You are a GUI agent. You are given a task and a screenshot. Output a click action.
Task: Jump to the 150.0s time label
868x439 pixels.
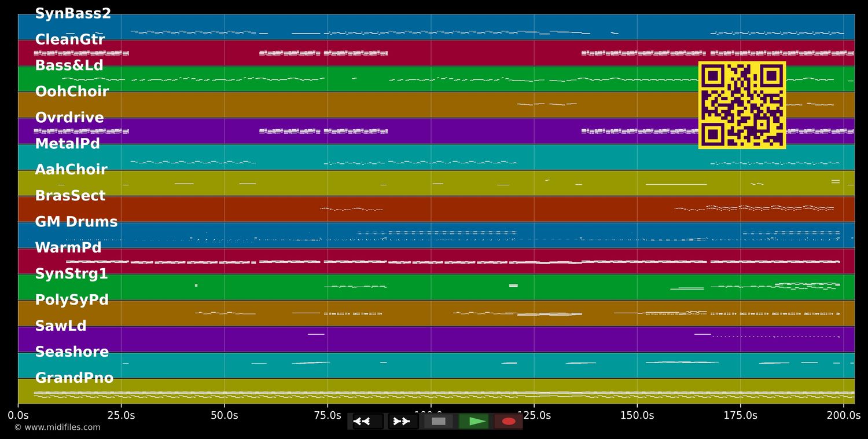637,415
